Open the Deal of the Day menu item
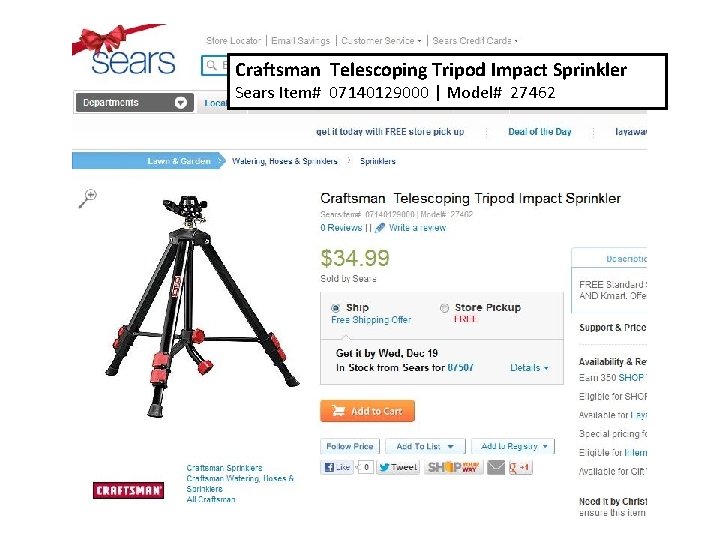Screen dimensions: 720x540 pos(540,132)
